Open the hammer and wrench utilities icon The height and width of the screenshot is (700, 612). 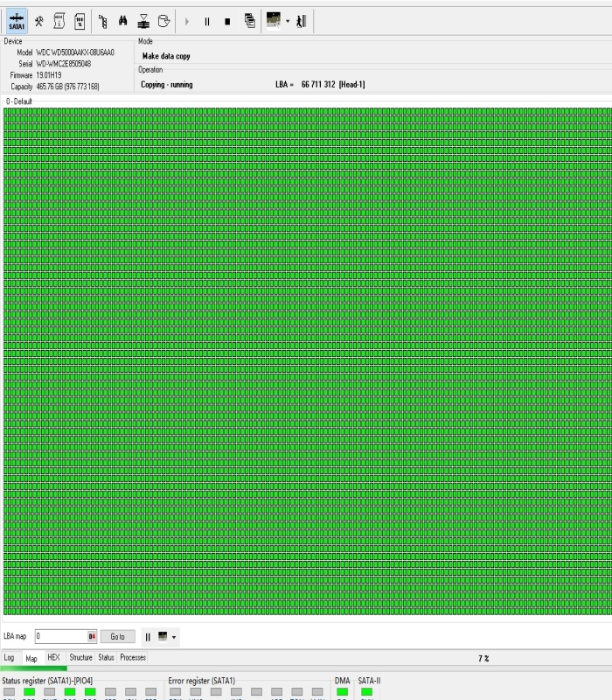[38, 21]
